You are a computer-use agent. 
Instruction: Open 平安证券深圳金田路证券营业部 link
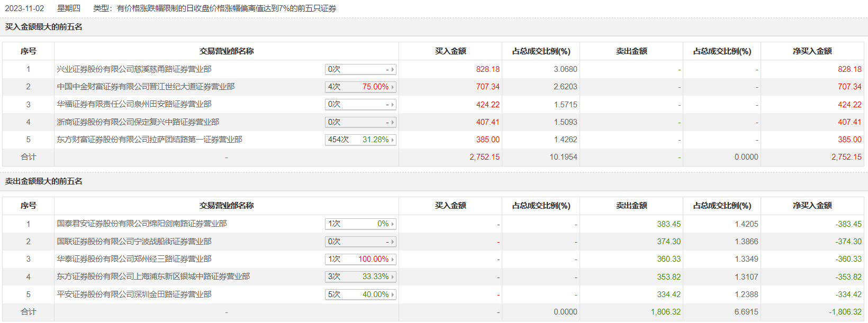pos(134,294)
